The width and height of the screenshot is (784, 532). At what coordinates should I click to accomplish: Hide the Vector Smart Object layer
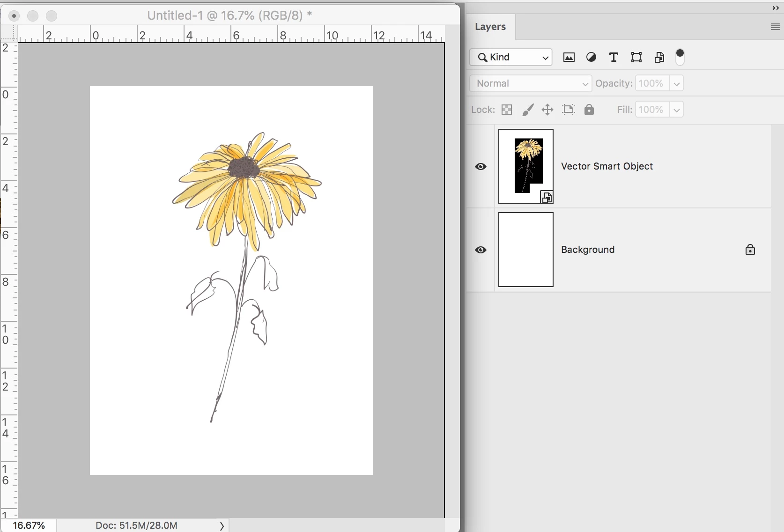click(481, 167)
